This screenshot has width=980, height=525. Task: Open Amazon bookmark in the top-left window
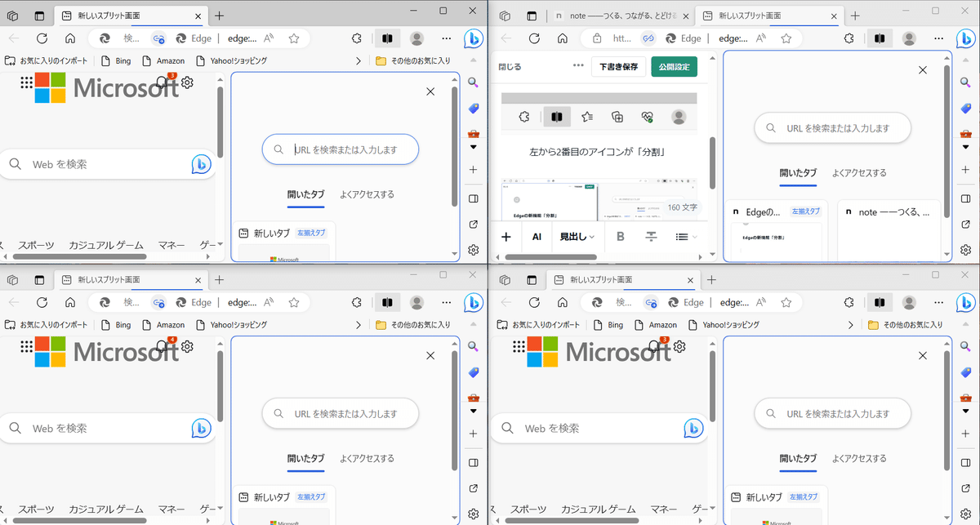tap(163, 60)
